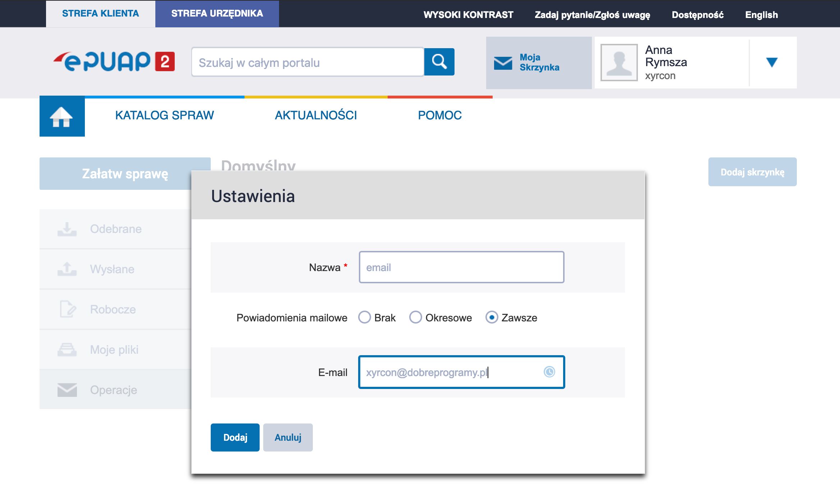Click Anna Rymsza's profile avatar

click(x=619, y=62)
